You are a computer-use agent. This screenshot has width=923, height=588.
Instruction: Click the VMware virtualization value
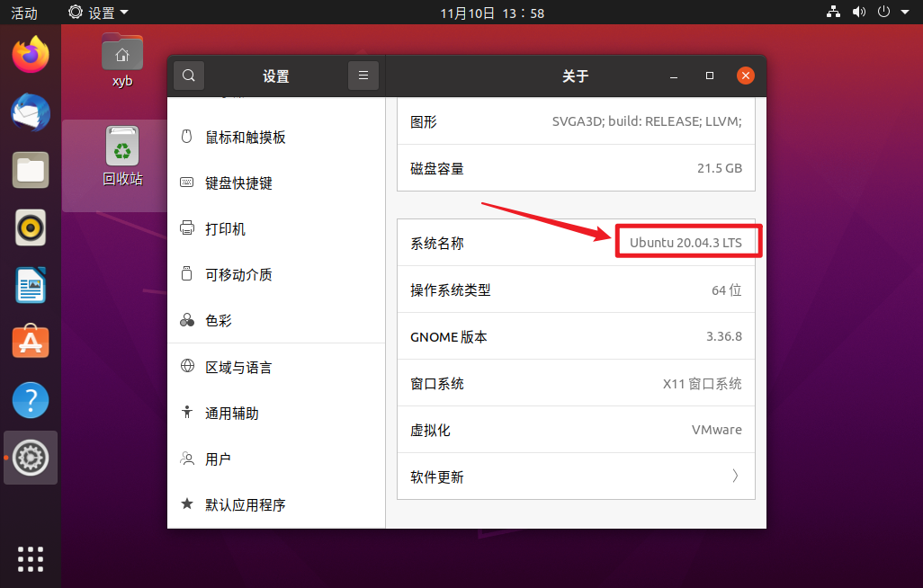click(x=716, y=430)
